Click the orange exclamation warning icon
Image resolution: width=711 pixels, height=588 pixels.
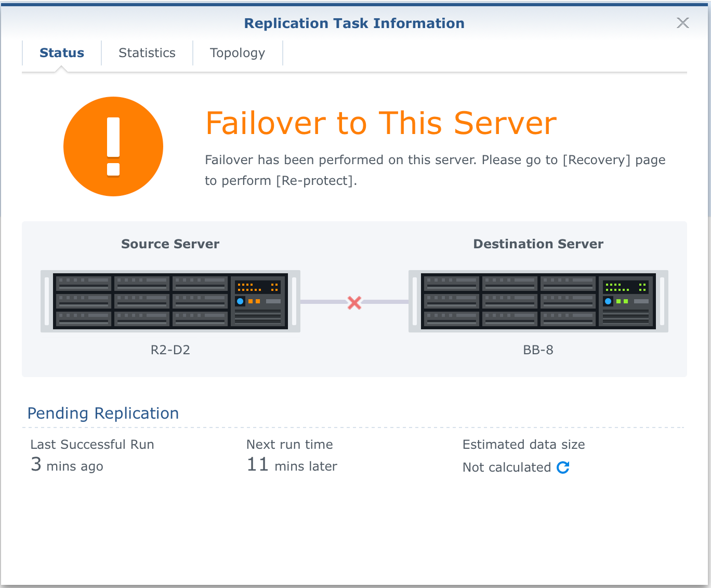coord(113,146)
